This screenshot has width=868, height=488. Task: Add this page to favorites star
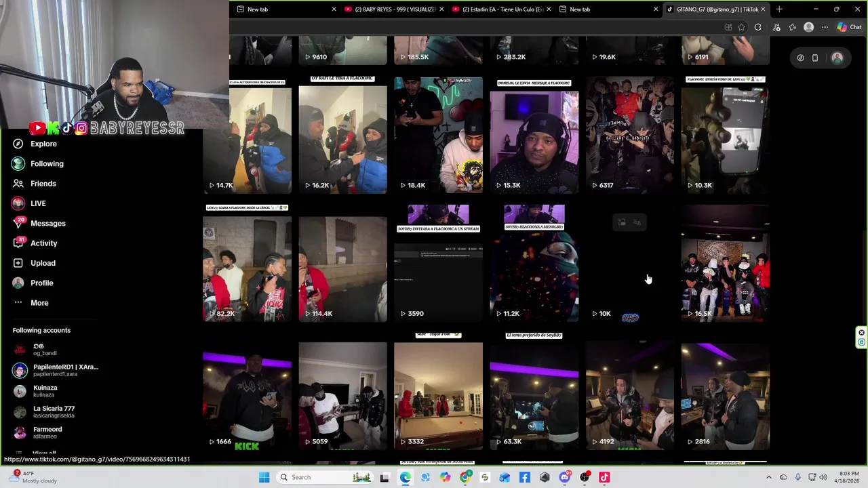[x=741, y=27]
